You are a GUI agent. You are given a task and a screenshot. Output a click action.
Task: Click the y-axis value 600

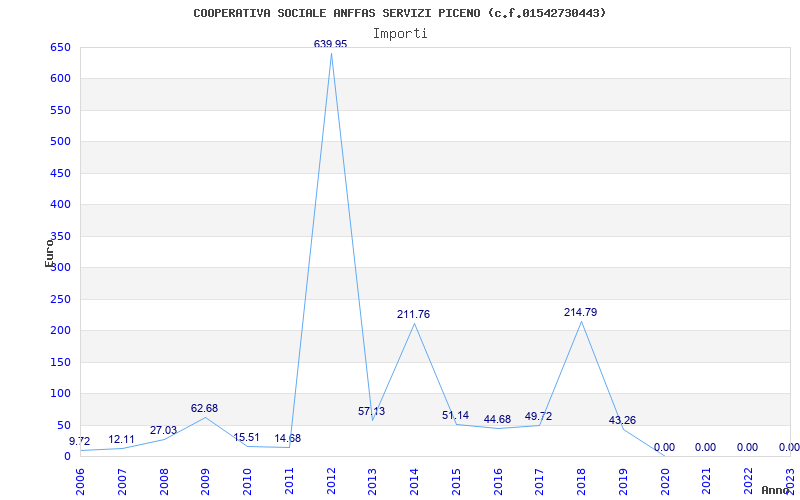[60, 79]
